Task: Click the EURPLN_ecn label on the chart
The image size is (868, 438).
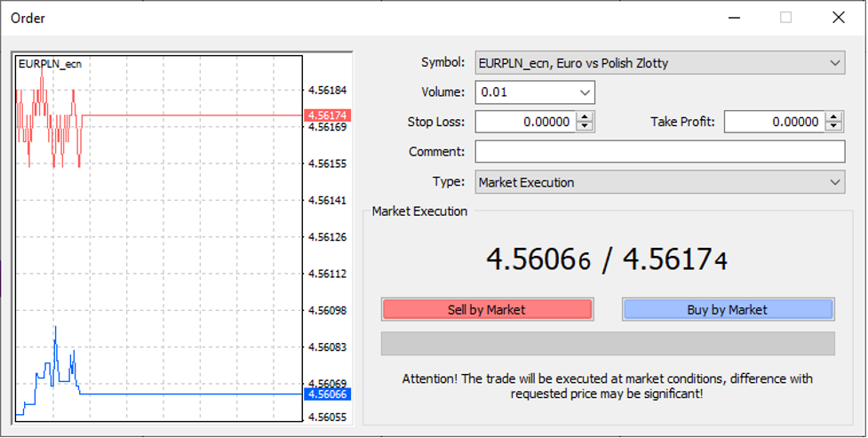Action: pos(50,64)
